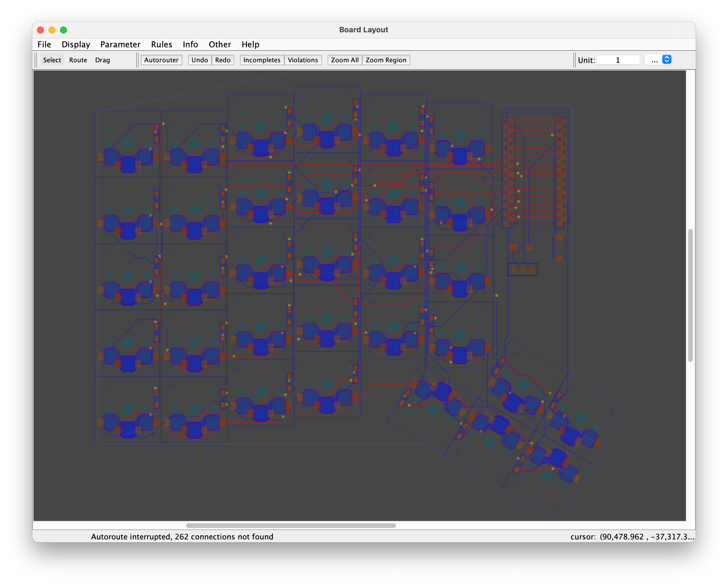Zoom All to fit the whole board

coord(344,60)
